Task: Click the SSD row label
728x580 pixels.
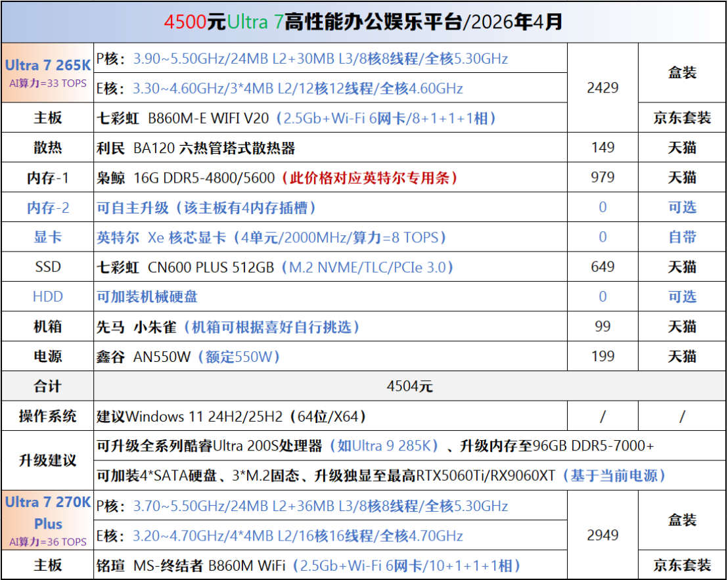Action: 48,267
